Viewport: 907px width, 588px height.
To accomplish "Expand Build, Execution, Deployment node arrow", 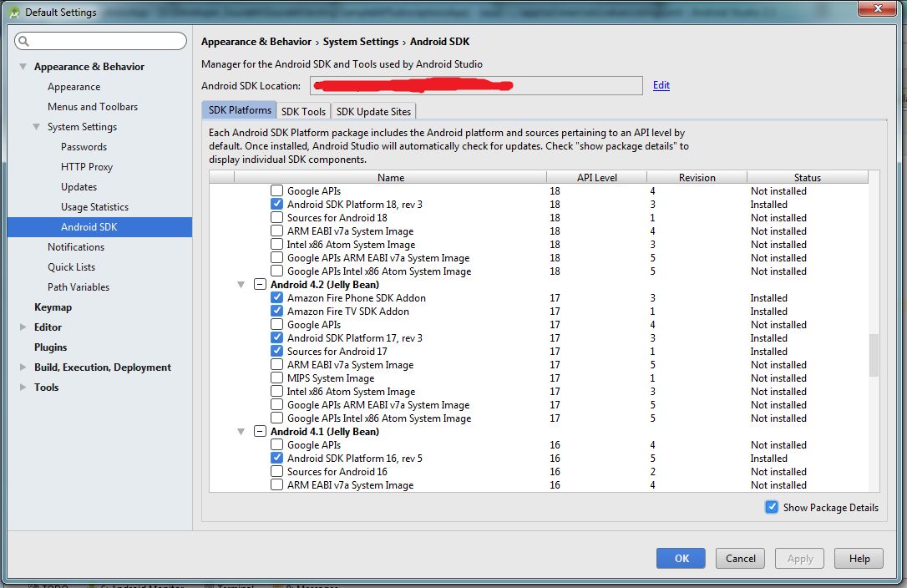I will click(x=23, y=367).
